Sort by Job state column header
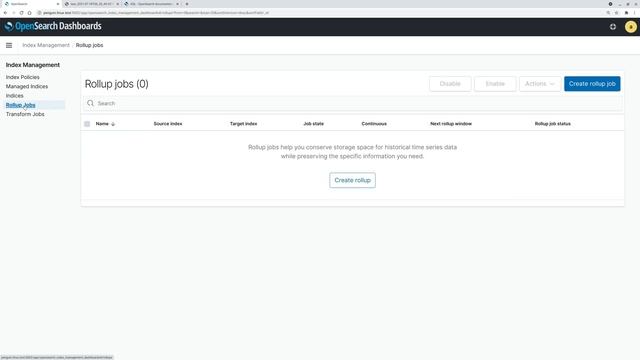Image resolution: width=640 pixels, height=360 pixels. pos(313,124)
